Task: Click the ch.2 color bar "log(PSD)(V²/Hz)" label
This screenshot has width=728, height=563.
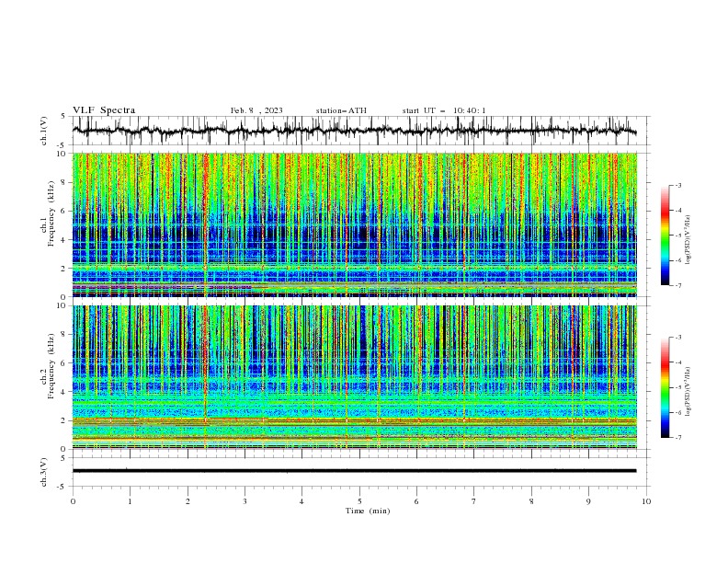Action: point(688,392)
